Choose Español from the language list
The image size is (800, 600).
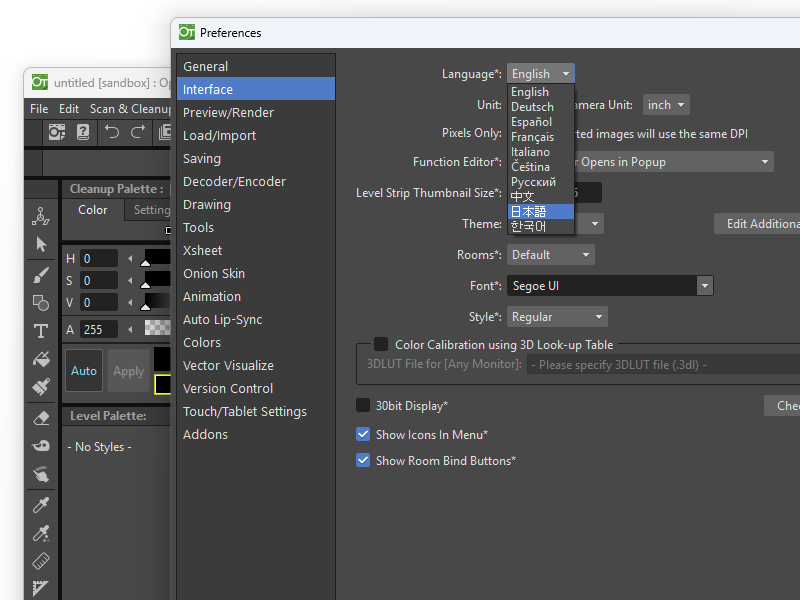point(541,122)
